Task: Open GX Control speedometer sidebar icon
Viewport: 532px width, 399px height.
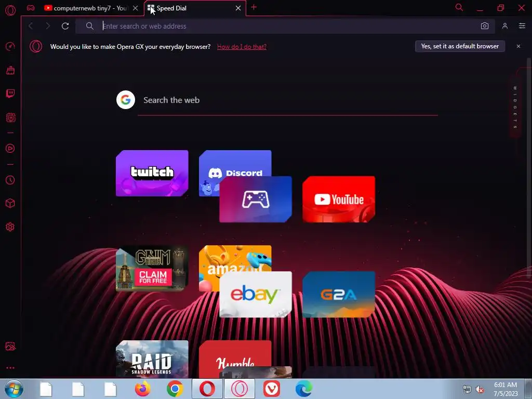Action: [x=10, y=46]
